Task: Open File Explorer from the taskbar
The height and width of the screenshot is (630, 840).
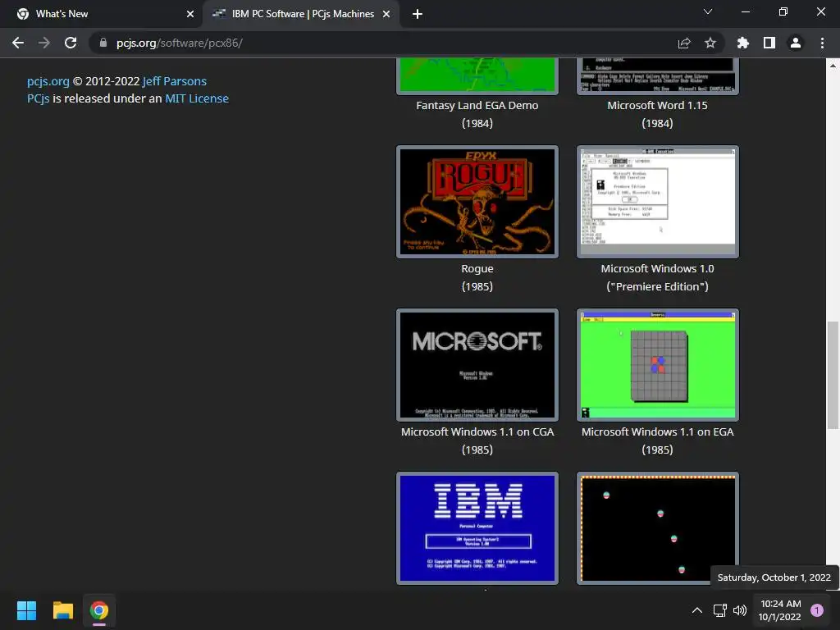Action: coord(62,610)
